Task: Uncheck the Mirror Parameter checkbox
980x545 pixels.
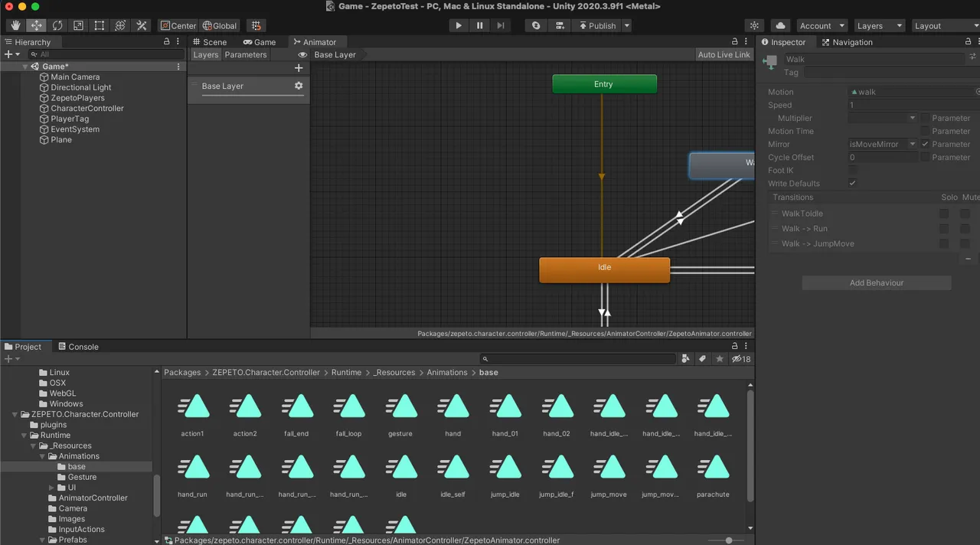Action: click(926, 144)
